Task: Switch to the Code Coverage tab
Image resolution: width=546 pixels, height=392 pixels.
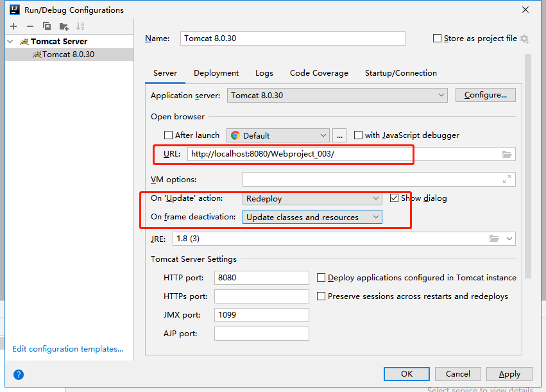Action: (319, 73)
